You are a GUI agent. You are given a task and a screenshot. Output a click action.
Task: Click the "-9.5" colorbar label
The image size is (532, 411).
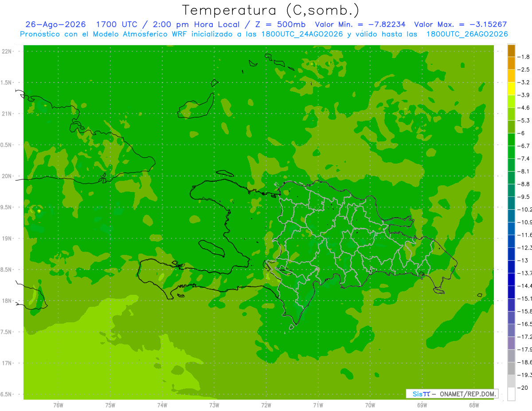523,197
